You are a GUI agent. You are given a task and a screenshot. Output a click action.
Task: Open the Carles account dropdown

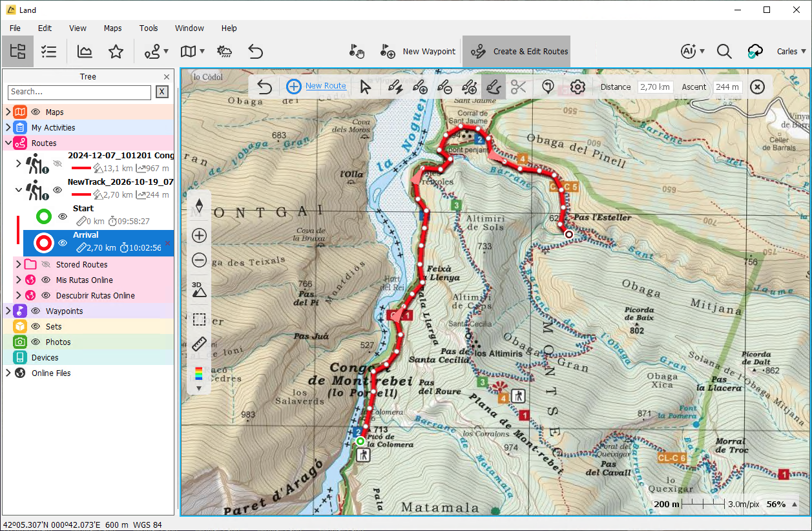tap(791, 52)
